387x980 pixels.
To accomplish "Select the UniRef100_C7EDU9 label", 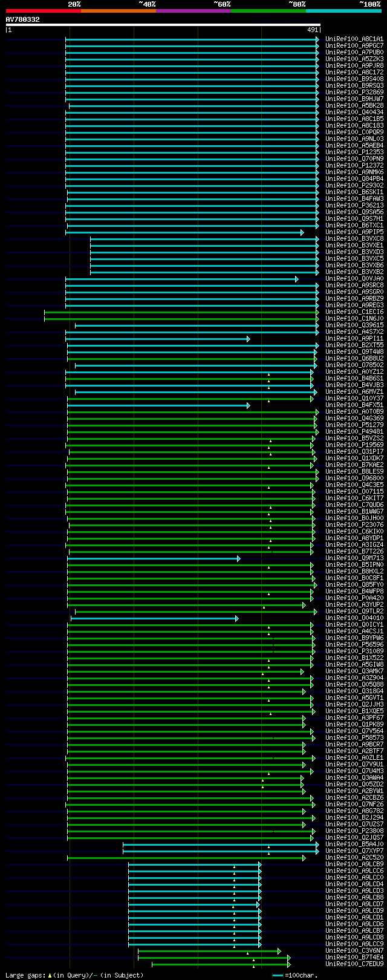I will [x=354, y=964].
